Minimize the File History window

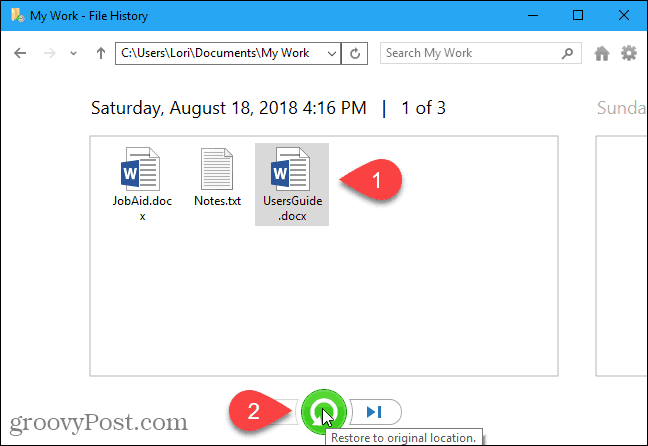533,15
